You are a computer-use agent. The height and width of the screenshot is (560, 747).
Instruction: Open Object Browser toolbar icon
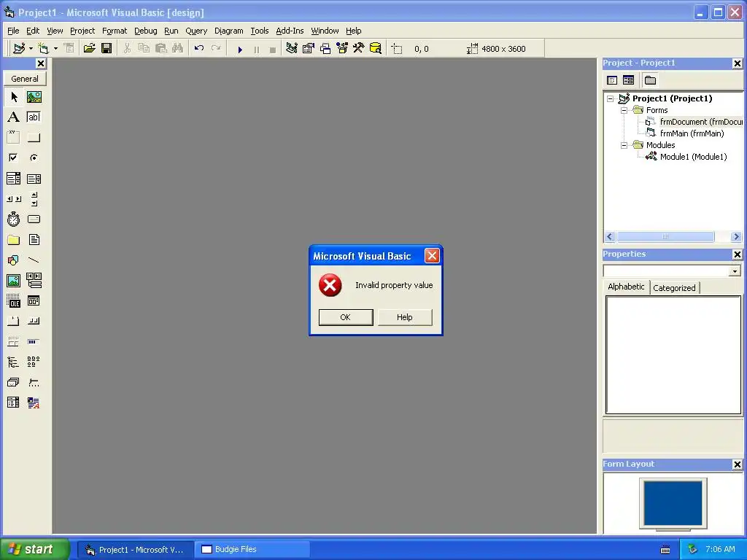point(342,48)
